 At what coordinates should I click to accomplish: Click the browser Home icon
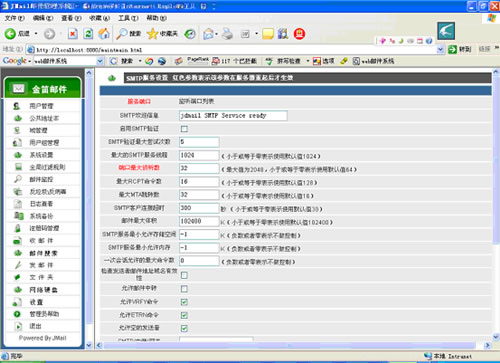click(x=104, y=33)
